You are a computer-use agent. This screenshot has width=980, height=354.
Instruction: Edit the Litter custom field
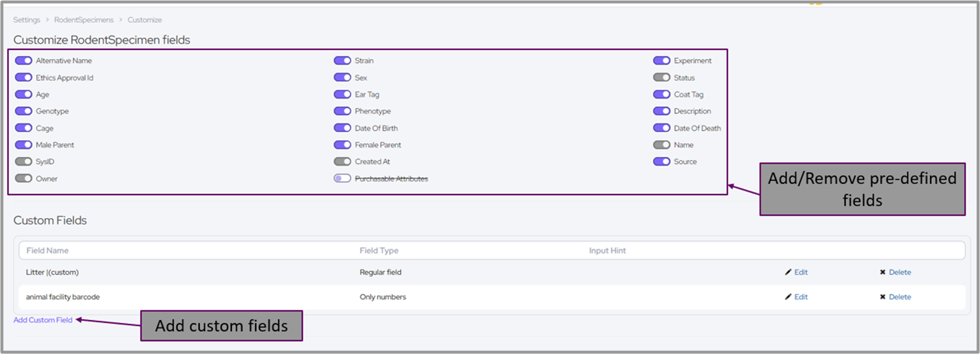coord(801,272)
